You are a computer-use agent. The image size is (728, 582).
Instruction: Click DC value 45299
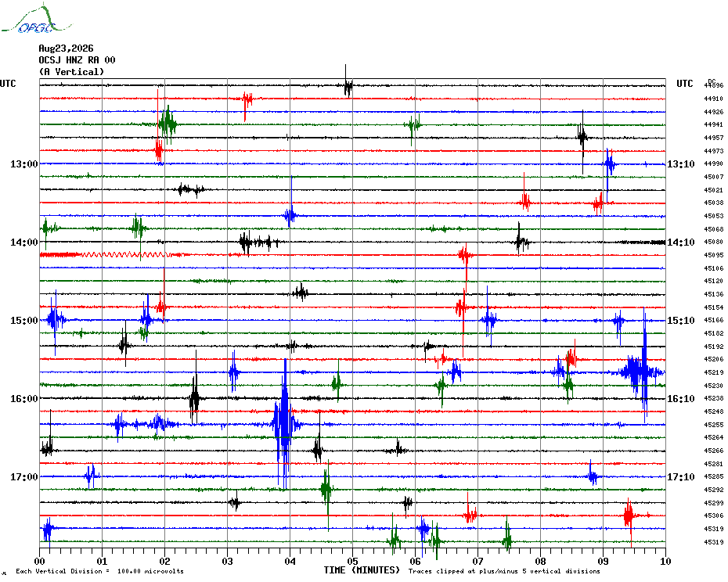coord(714,503)
